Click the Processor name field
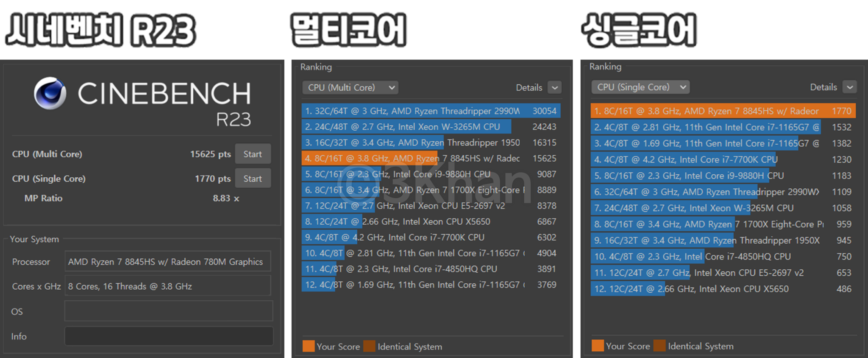 (167, 262)
